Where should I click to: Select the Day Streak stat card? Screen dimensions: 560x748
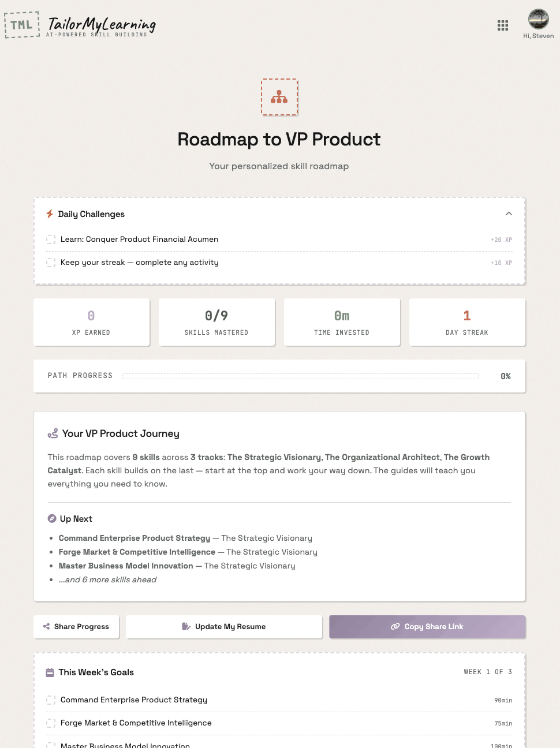point(466,321)
